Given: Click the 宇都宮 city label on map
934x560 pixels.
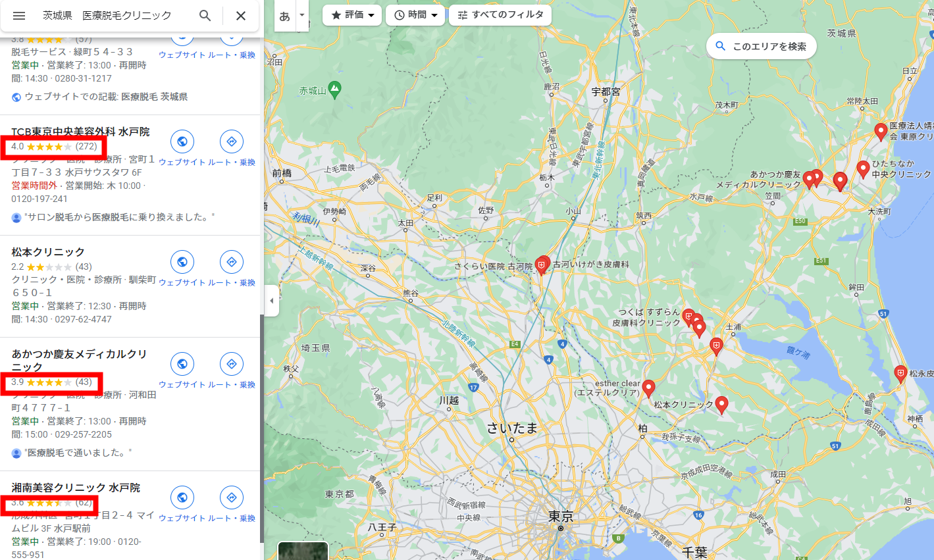Looking at the screenshot, I should (x=606, y=92).
